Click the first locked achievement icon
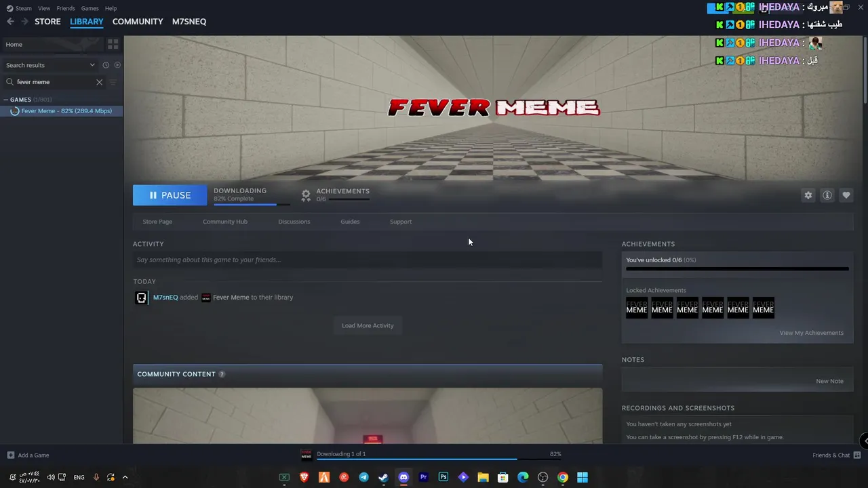 tap(637, 309)
